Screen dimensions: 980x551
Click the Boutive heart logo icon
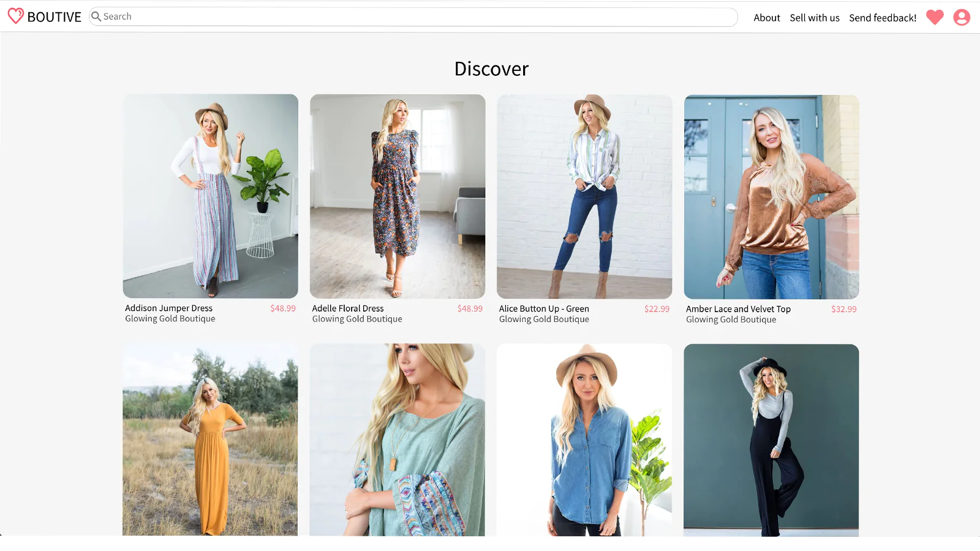click(x=16, y=16)
